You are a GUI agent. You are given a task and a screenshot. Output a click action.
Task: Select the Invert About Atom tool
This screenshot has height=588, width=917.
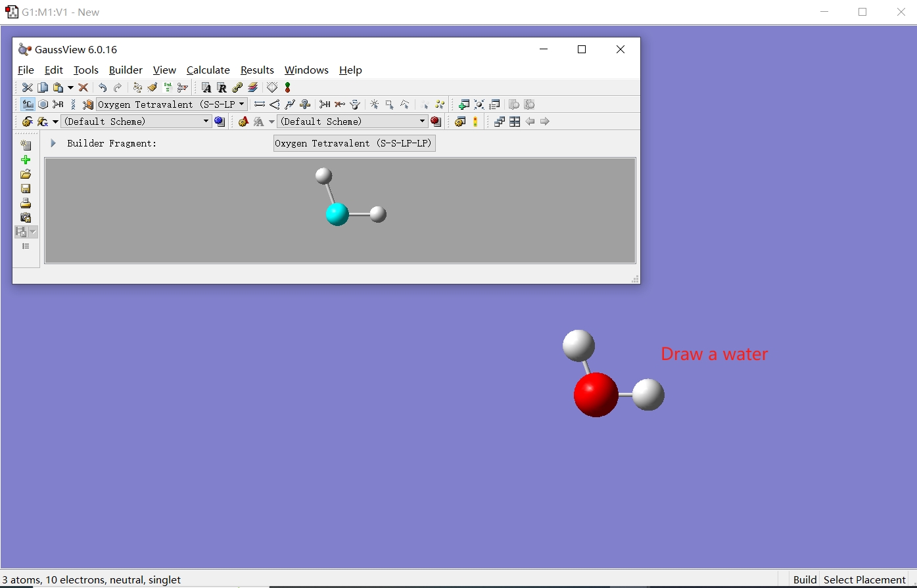355,104
